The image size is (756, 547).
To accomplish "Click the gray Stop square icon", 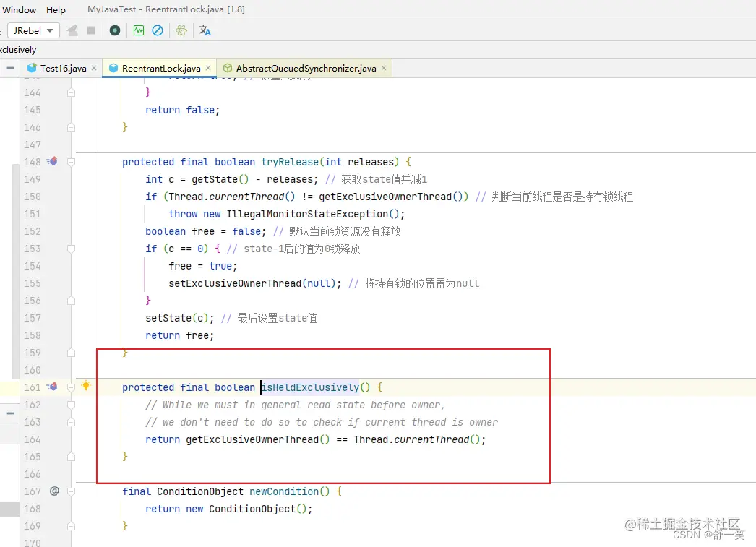I will (x=90, y=30).
